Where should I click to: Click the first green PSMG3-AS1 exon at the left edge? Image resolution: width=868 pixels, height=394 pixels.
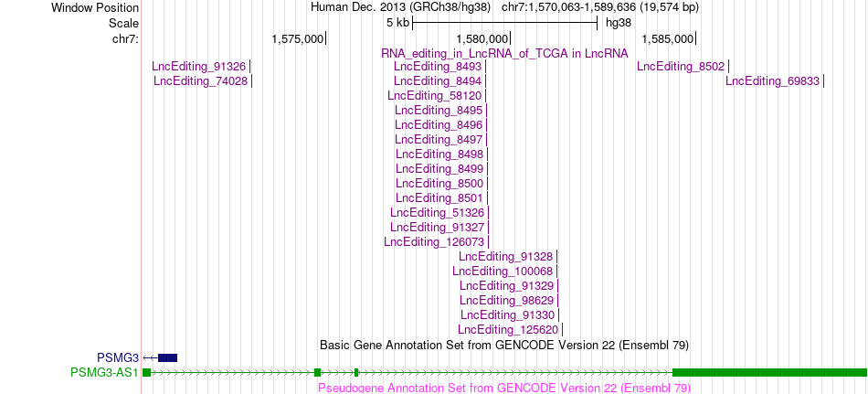point(147,372)
